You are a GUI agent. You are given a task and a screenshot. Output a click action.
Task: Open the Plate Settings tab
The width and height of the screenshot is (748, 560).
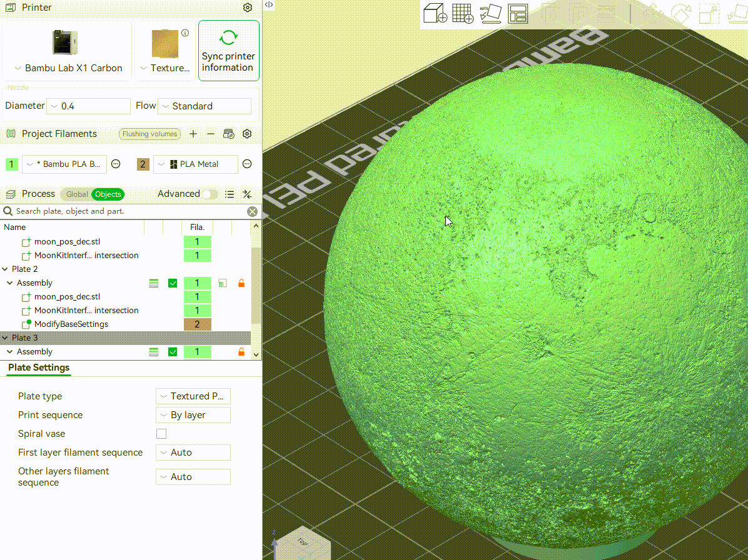pos(39,367)
